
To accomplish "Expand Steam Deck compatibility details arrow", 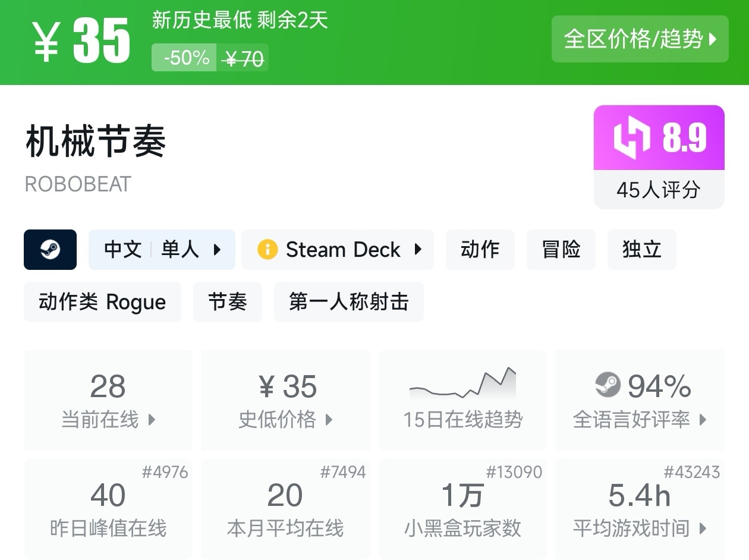I will [418, 250].
